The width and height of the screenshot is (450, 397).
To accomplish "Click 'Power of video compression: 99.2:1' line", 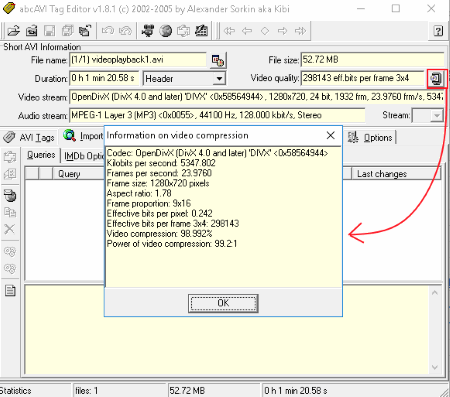I will coord(172,244).
